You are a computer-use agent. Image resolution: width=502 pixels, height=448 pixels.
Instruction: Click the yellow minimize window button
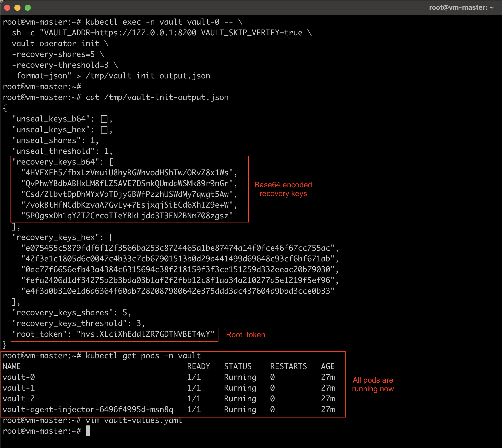(x=17, y=8)
